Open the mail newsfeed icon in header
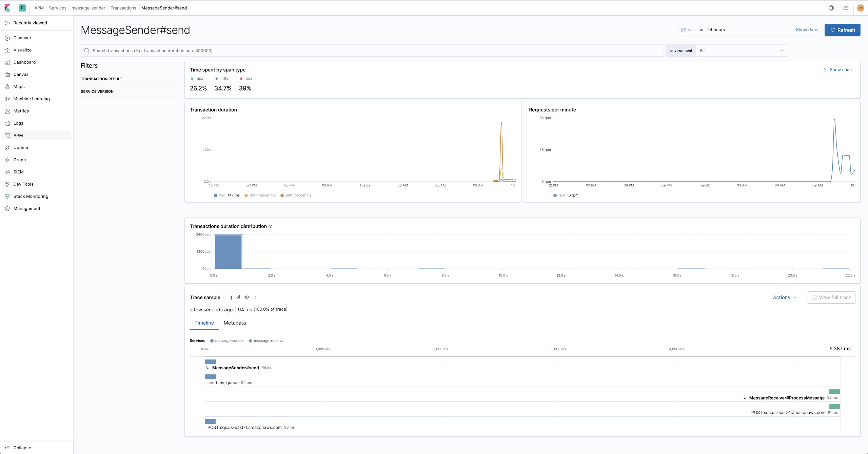868x454 pixels. click(846, 8)
